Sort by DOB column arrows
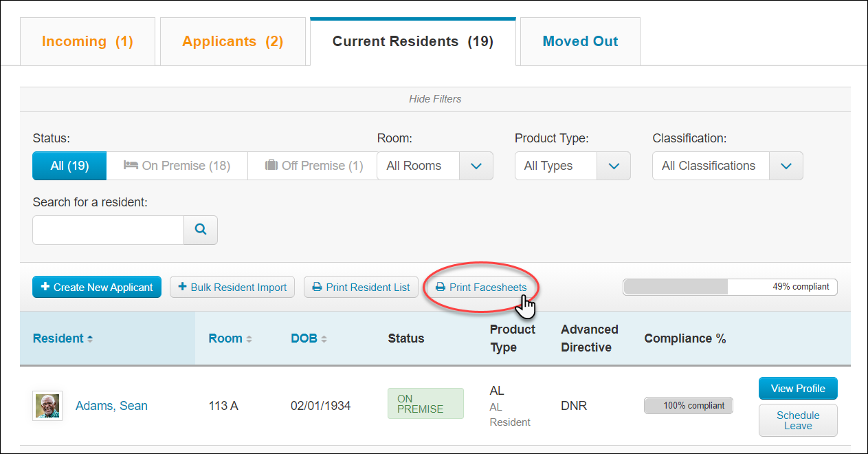 [x=323, y=338]
